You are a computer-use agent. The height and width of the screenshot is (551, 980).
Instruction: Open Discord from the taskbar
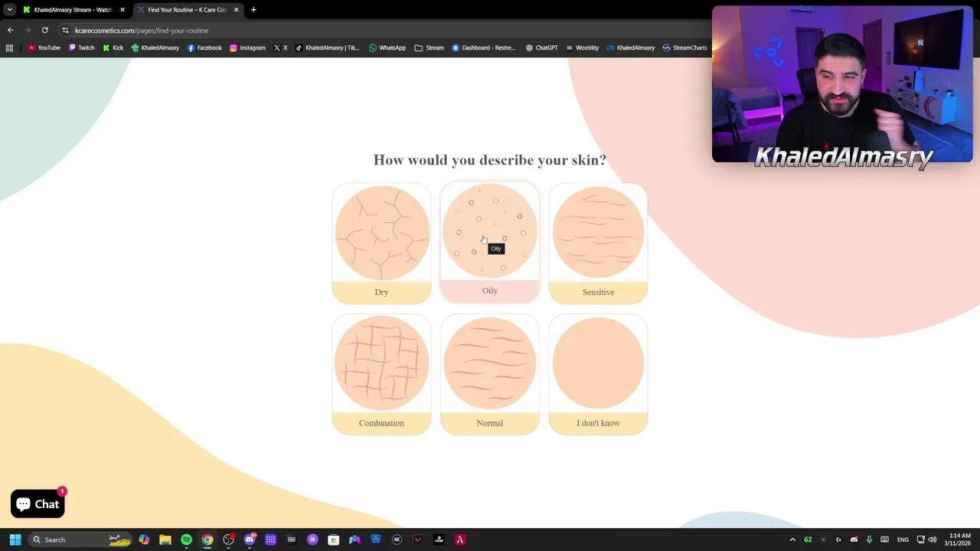250,540
